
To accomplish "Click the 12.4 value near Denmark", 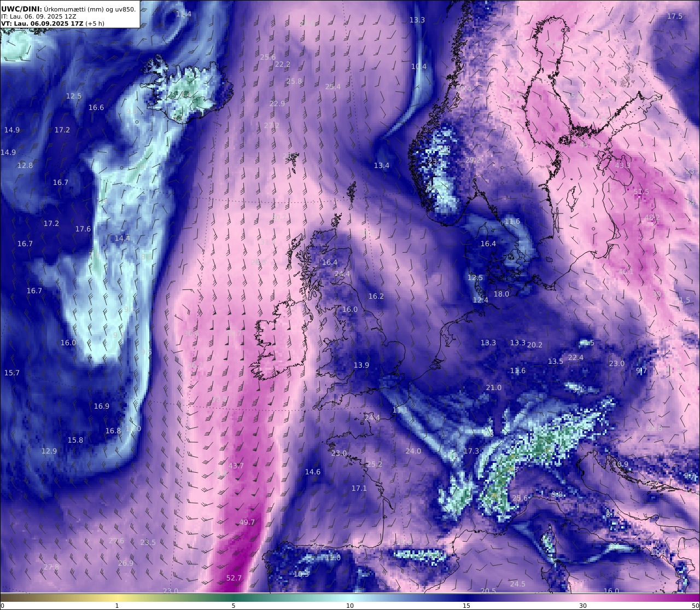I will coord(481,300).
